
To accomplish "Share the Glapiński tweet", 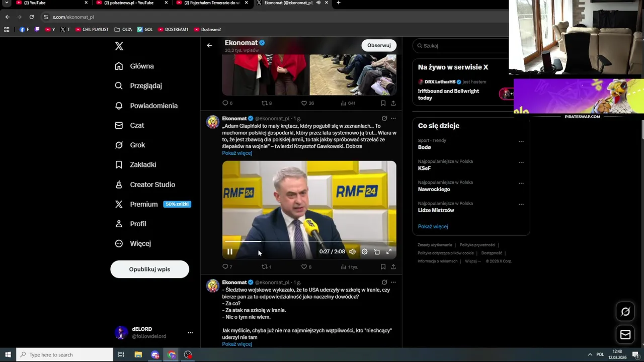I will [x=393, y=267].
